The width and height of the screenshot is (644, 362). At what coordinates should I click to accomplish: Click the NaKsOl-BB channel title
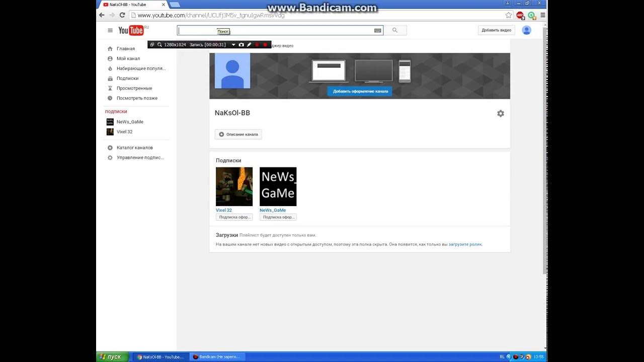coord(232,113)
